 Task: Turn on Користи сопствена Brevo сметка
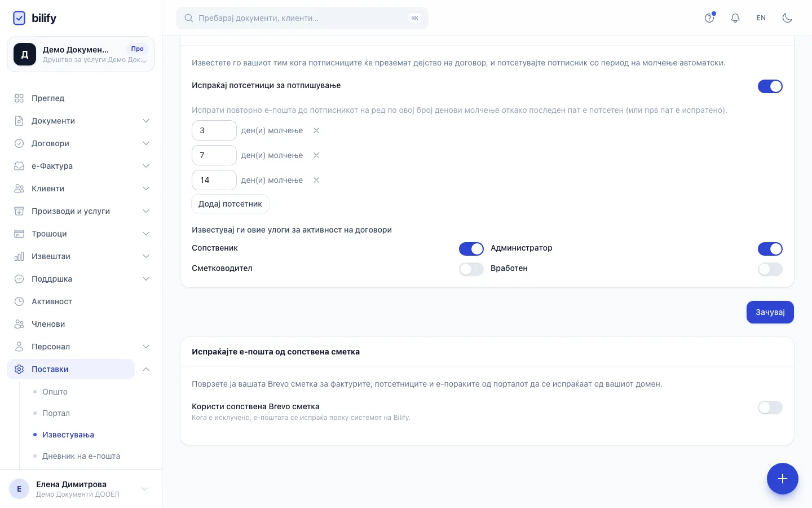tap(770, 408)
